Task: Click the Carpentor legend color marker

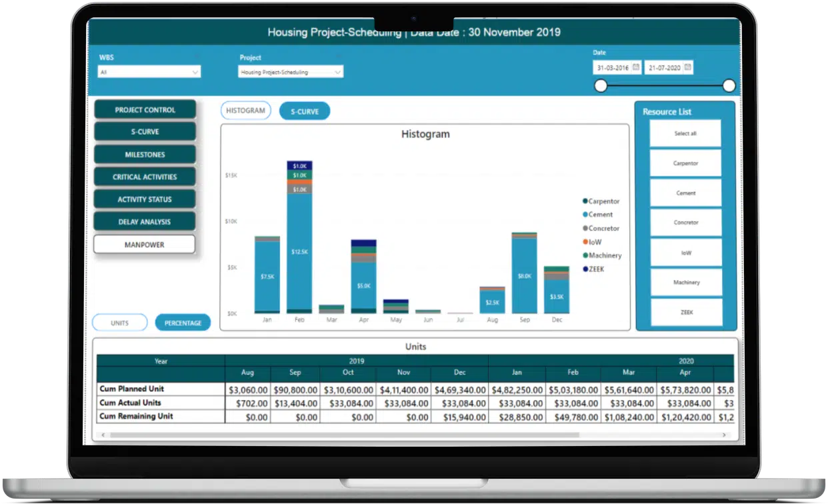Action: coord(585,201)
